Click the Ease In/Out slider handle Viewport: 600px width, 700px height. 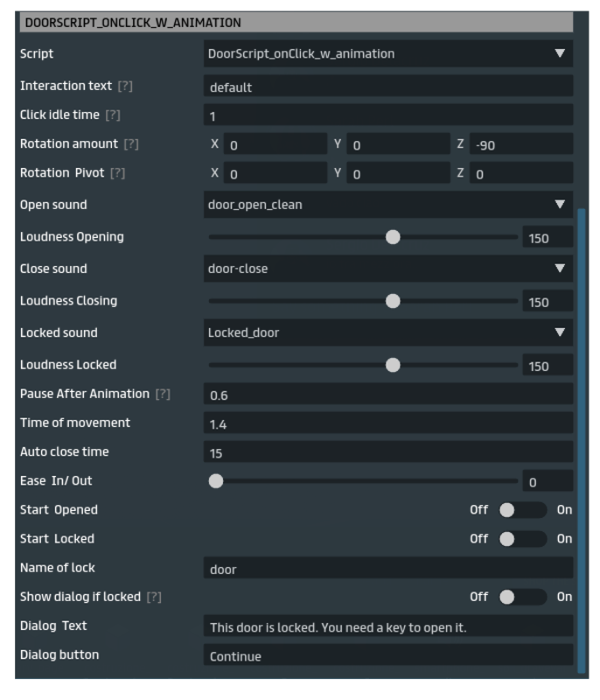pyautogui.click(x=215, y=480)
